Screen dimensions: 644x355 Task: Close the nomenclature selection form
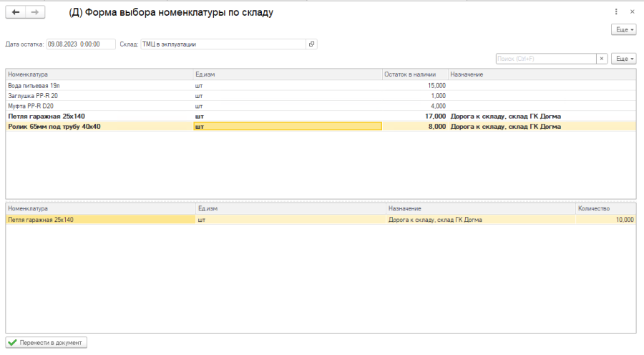click(x=632, y=12)
